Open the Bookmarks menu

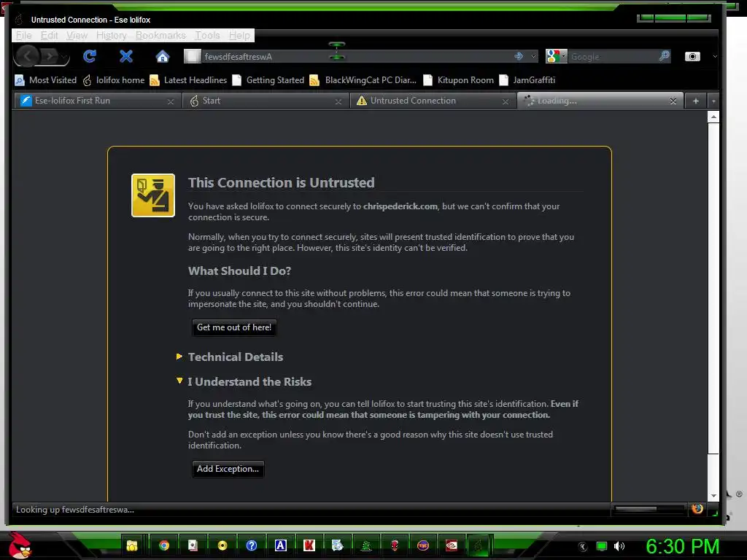pos(160,35)
